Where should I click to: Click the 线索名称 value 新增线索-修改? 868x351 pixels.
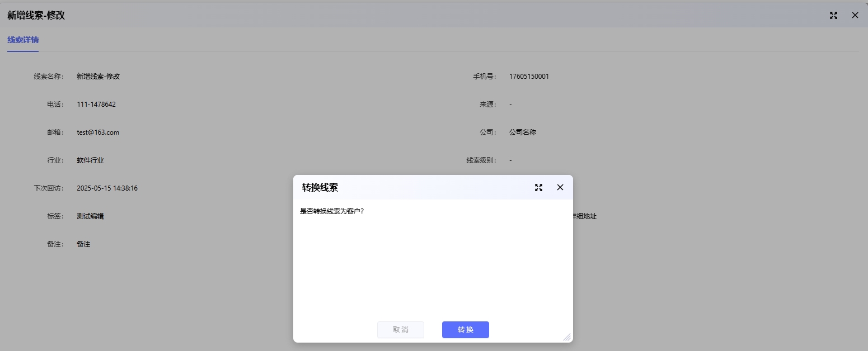(x=98, y=77)
